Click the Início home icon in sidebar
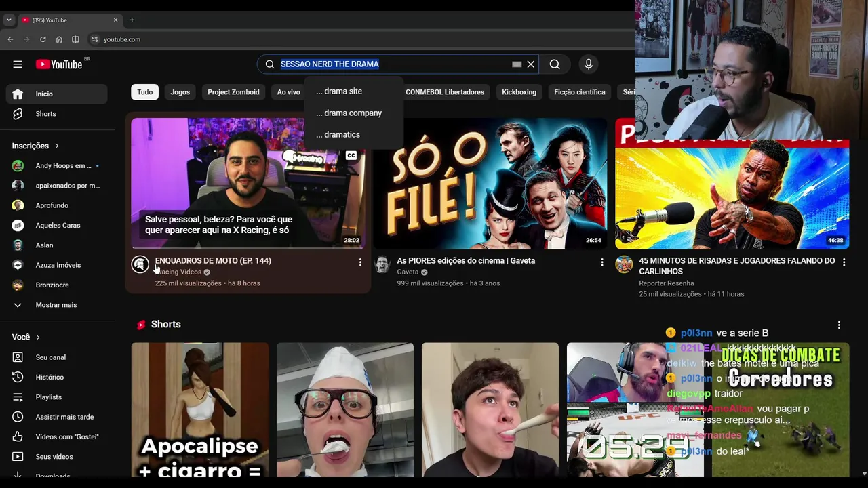 tap(18, 94)
